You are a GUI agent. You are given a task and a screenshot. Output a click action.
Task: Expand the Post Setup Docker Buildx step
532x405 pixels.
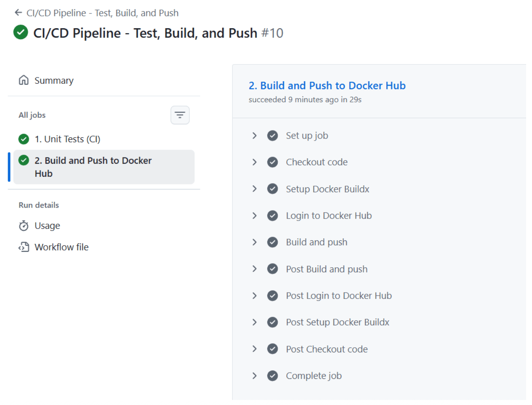tap(254, 322)
